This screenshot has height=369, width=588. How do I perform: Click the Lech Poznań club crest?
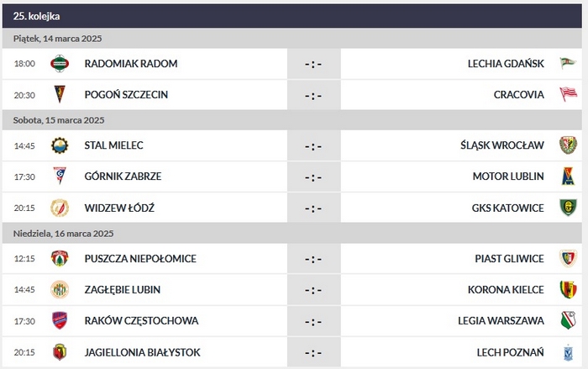pyautogui.click(x=568, y=352)
